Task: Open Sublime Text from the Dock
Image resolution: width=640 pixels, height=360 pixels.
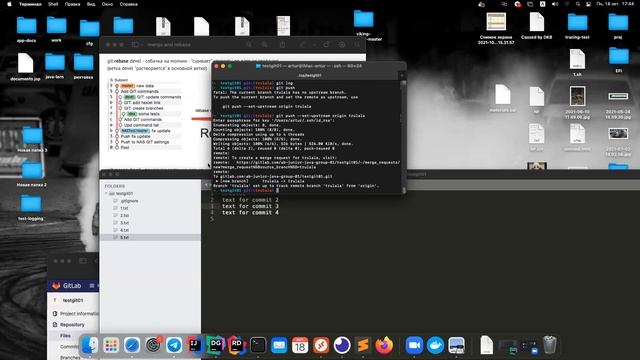Action: coord(363,345)
